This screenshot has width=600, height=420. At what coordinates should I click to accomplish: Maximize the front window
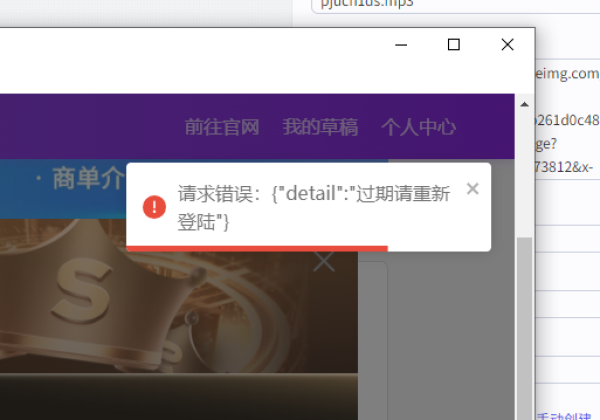point(454,45)
